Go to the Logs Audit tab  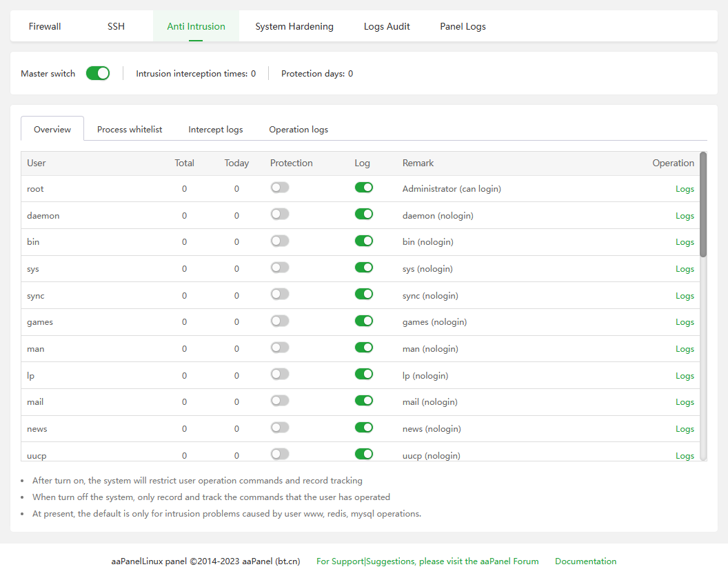pyautogui.click(x=387, y=26)
